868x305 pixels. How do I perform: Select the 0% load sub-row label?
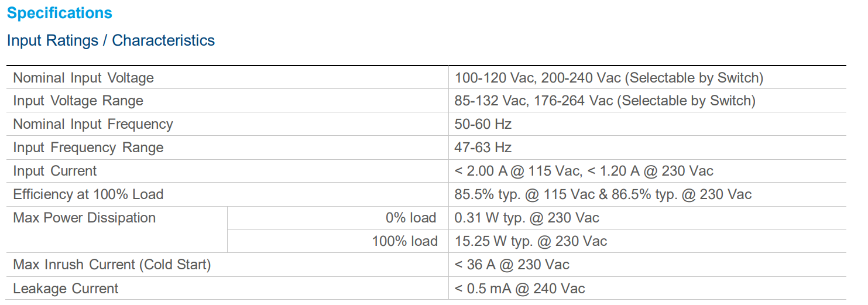[410, 218]
